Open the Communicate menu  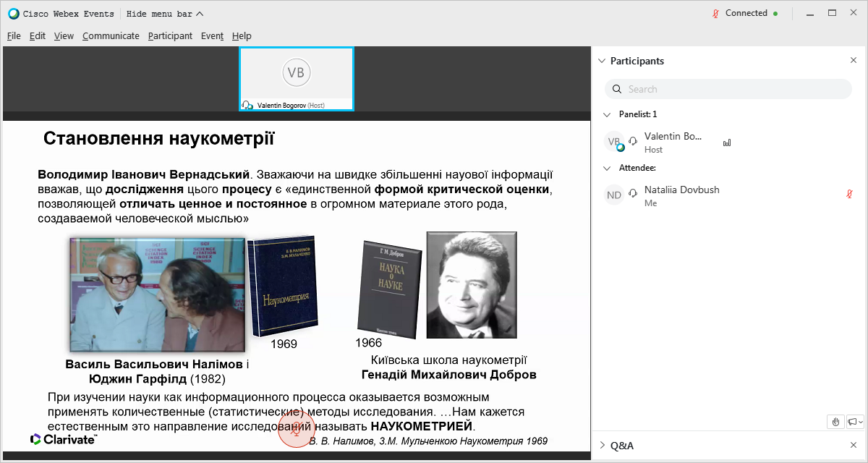pos(111,35)
